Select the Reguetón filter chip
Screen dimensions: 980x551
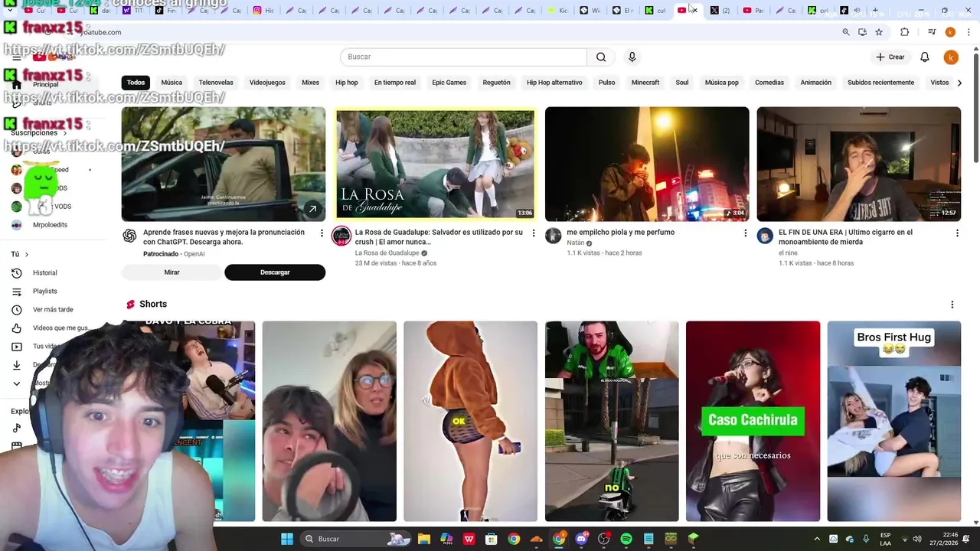tap(496, 83)
